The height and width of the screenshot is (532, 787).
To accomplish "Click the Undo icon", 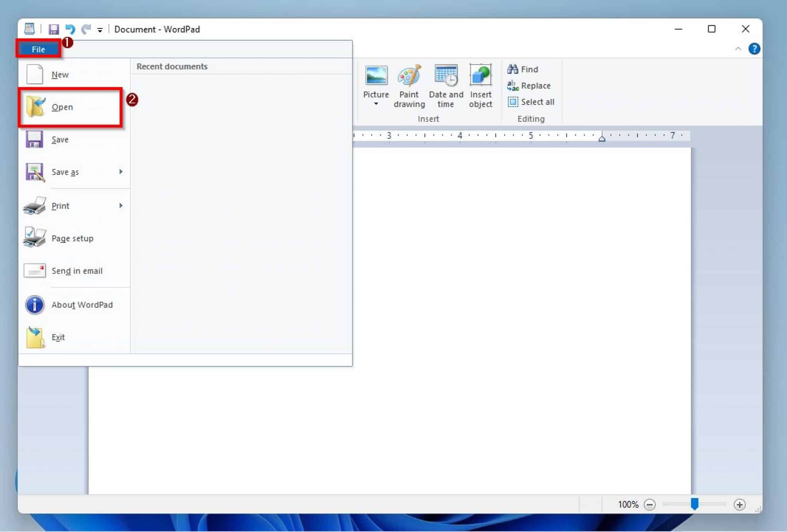I will 70,29.
